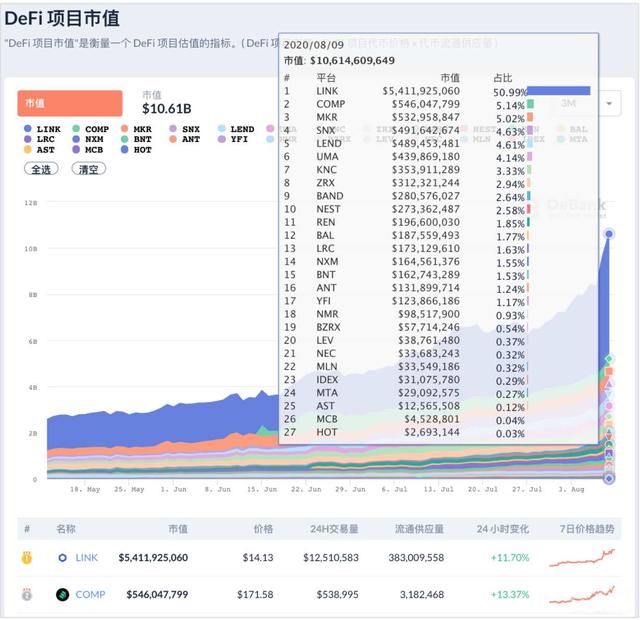
Task: Toggle LINK series in chart legend
Action: coord(42,129)
